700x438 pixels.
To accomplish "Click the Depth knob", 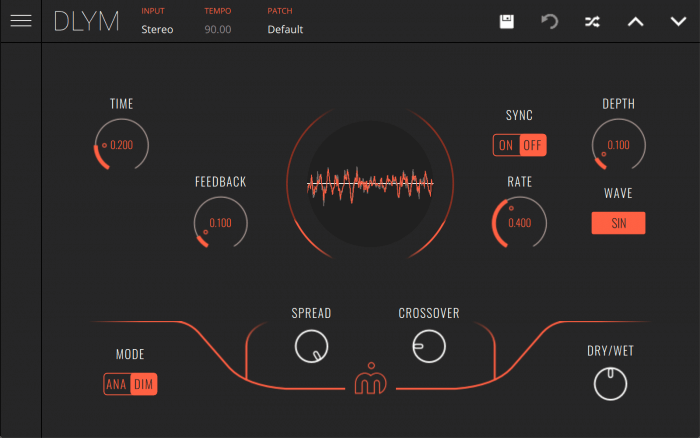I will pos(618,145).
